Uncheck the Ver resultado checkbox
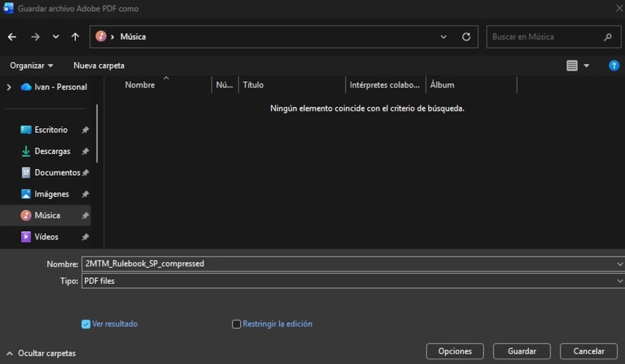Image resolution: width=625 pixels, height=364 pixels. point(86,324)
